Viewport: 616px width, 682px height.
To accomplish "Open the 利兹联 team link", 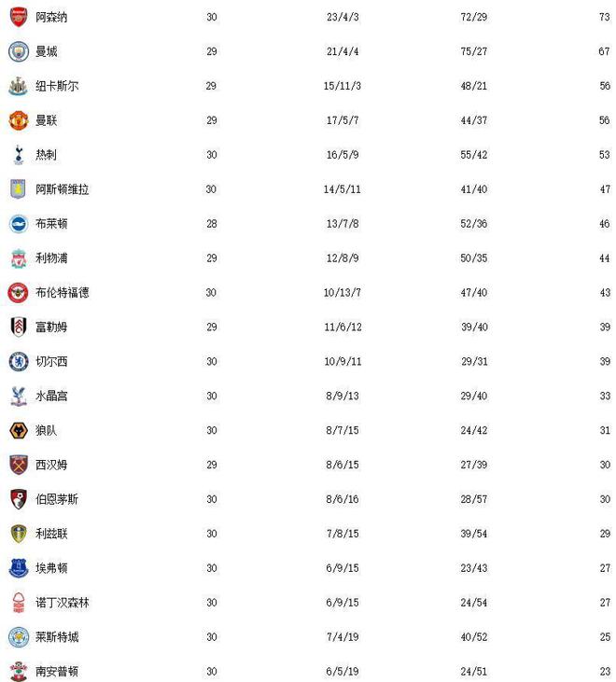I will [51, 534].
